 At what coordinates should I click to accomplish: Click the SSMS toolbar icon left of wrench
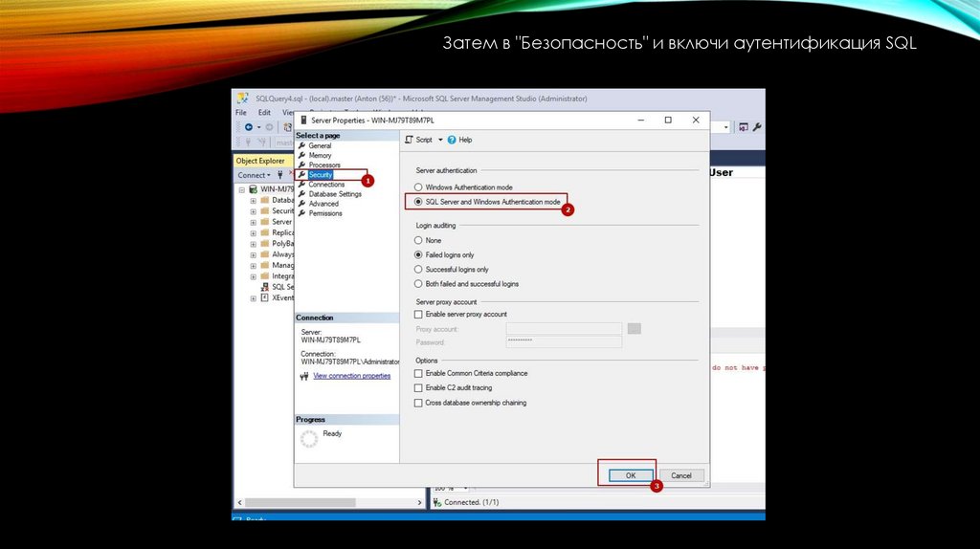[743, 127]
